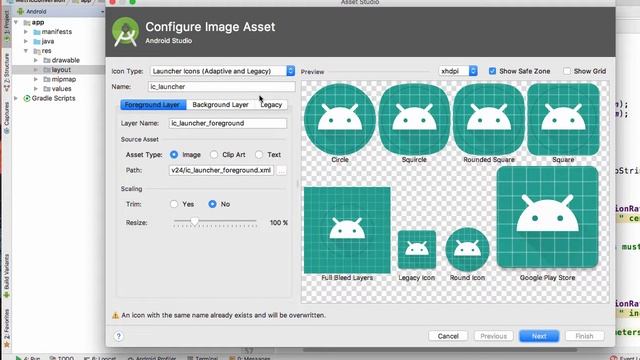Screen dimensions: 640x360
Task: Click the Finish button
Action: pos(584,336)
